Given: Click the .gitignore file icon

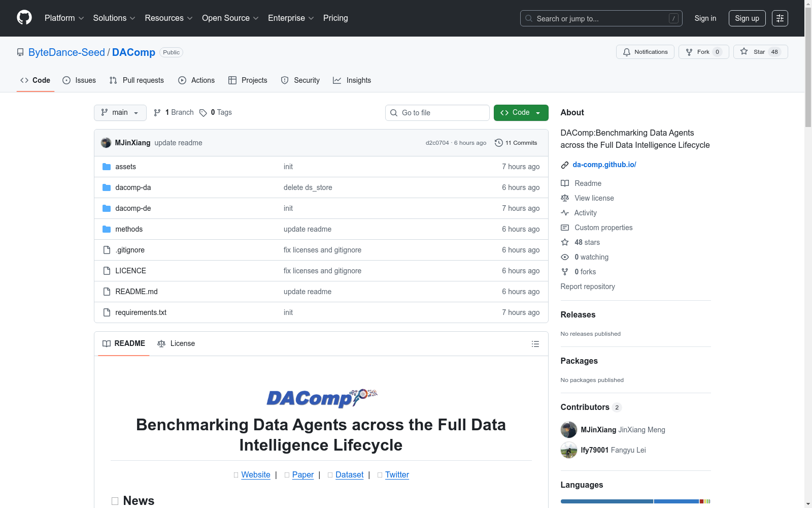Looking at the screenshot, I should pyautogui.click(x=107, y=250).
